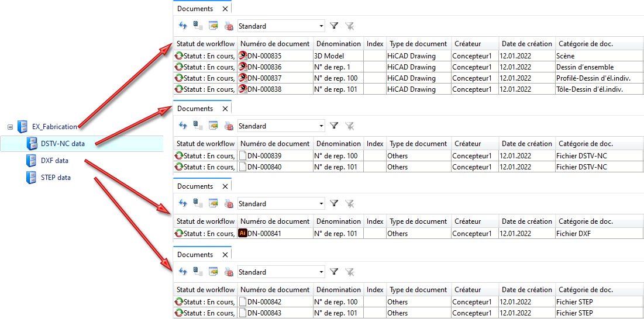Refresh the documents panel listing DN-000842

[183, 272]
